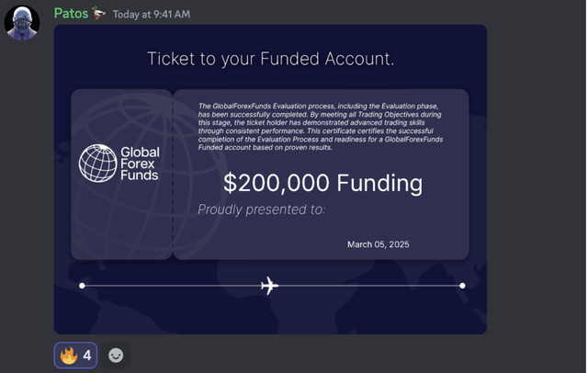This screenshot has height=373, width=588.
Task: Click the March 05, 2025 date
Action: click(378, 244)
